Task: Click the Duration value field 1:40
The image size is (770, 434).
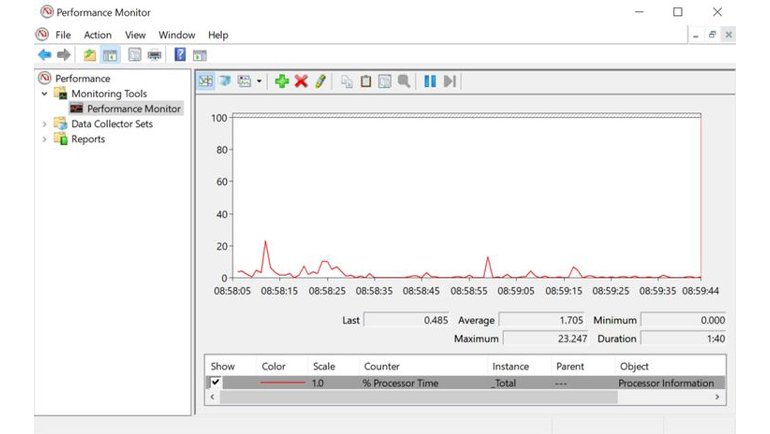Action: point(683,339)
